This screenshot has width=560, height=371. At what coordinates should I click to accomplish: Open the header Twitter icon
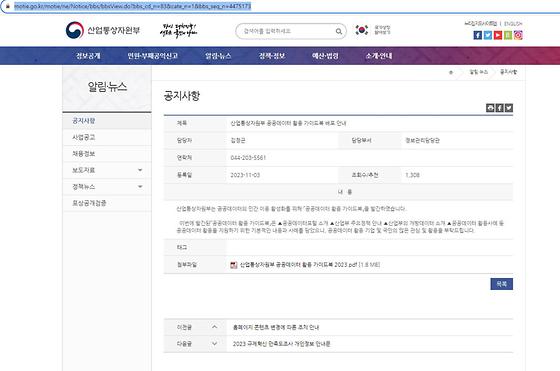[x=488, y=35]
